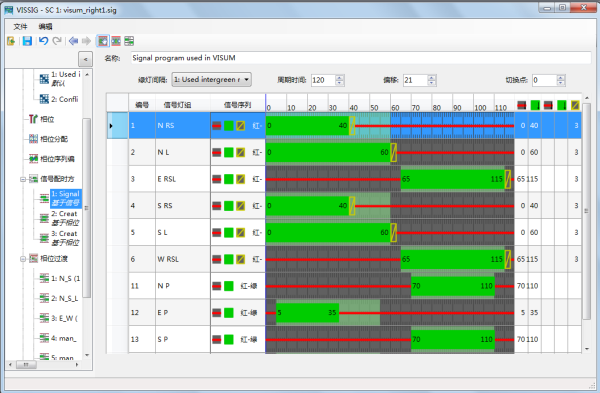The height and width of the screenshot is (393, 600).
Task: Click the export/open file toolbar icon
Action: tap(11, 41)
